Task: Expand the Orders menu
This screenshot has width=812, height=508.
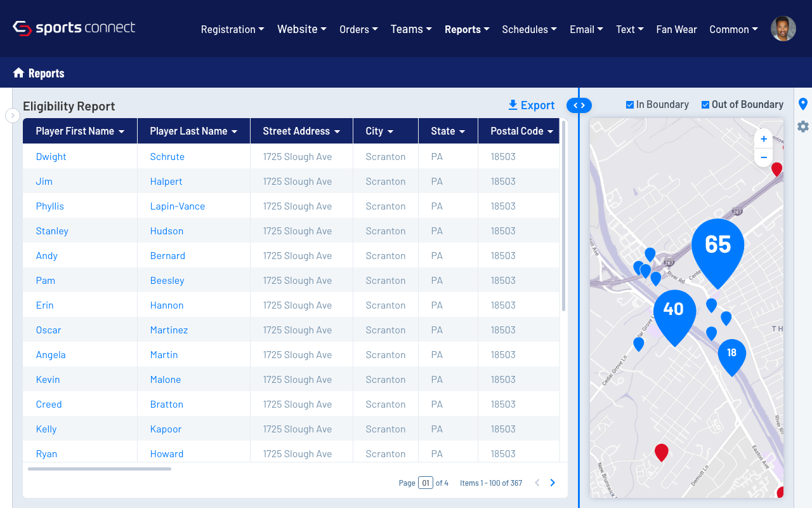Action: pos(358,29)
